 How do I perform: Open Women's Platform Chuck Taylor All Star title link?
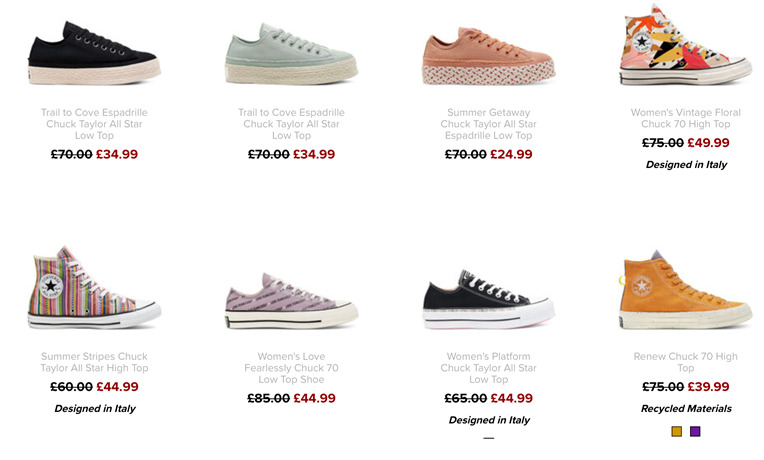pyautogui.click(x=488, y=368)
